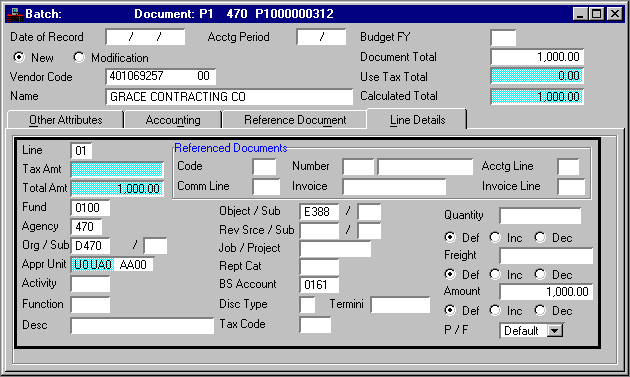Screen dimensions: 630x377
Task: Click the Name field GRACE CONTRACTING CO
Action: [229, 97]
